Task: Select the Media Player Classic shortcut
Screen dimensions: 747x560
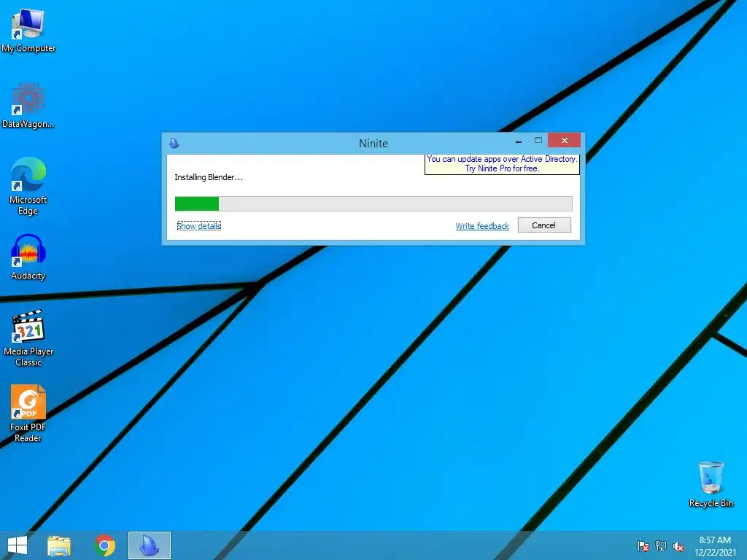Action: tap(28, 338)
